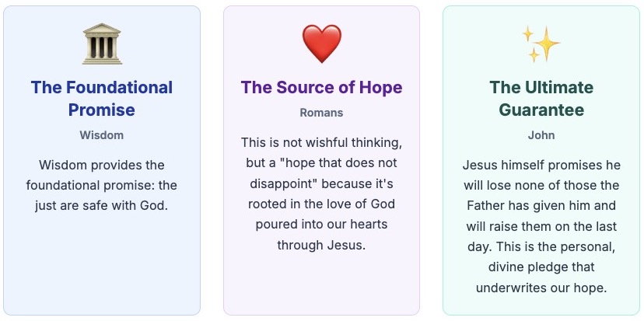Select "The Ultimate Guarantee" heading
The image size is (644, 321).
tap(541, 98)
